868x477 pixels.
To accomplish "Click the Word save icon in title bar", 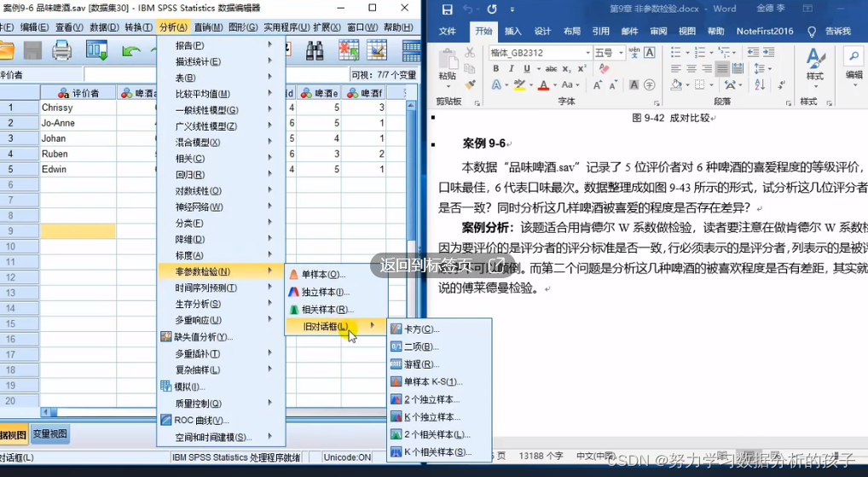I will [448, 9].
